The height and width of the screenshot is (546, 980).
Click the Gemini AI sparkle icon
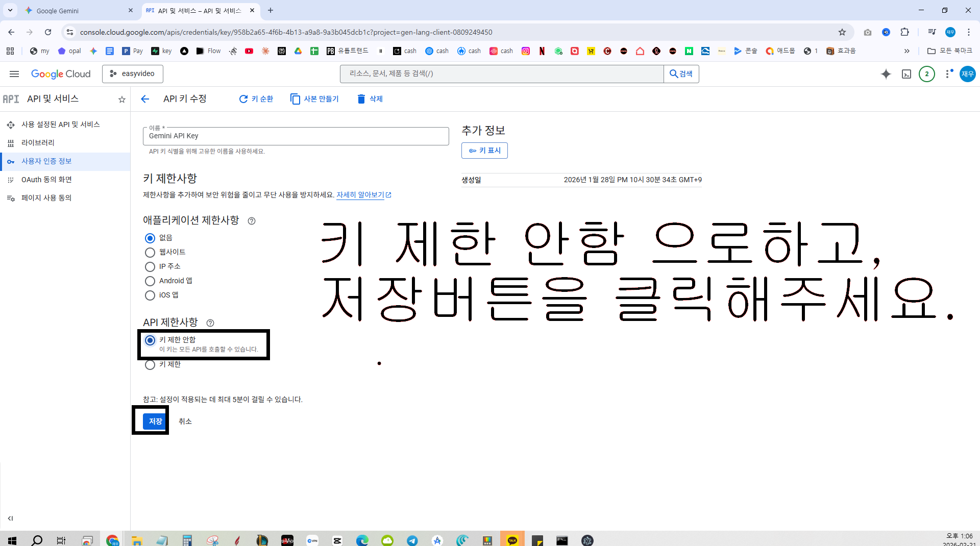[x=886, y=74]
